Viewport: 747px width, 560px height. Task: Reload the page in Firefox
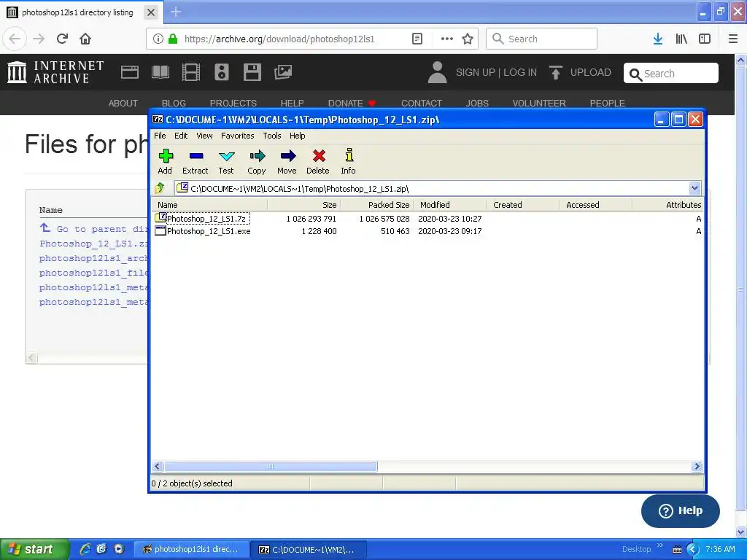(x=63, y=39)
